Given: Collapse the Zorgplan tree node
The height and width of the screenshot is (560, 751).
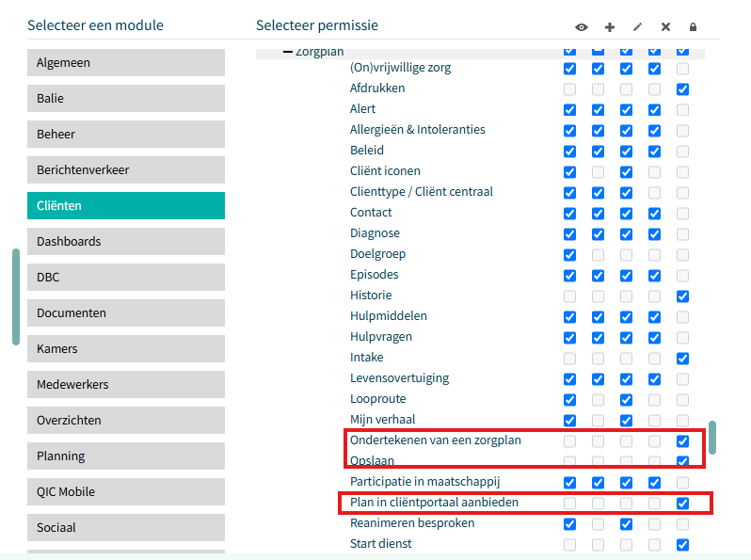Looking at the screenshot, I should point(287,52).
